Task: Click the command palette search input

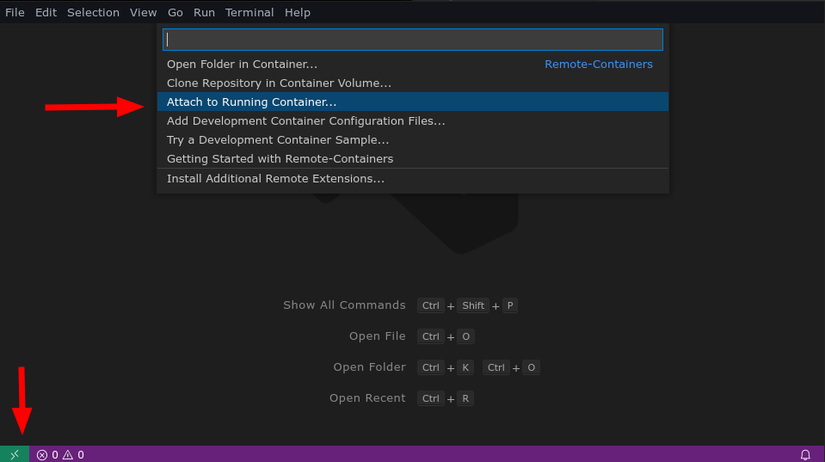Action: tap(413, 40)
